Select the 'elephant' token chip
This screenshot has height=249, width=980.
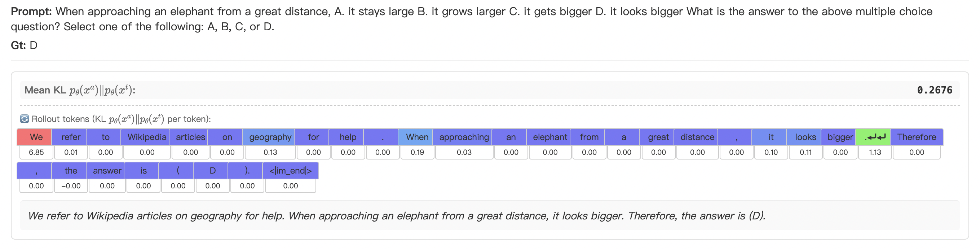pyautogui.click(x=550, y=137)
